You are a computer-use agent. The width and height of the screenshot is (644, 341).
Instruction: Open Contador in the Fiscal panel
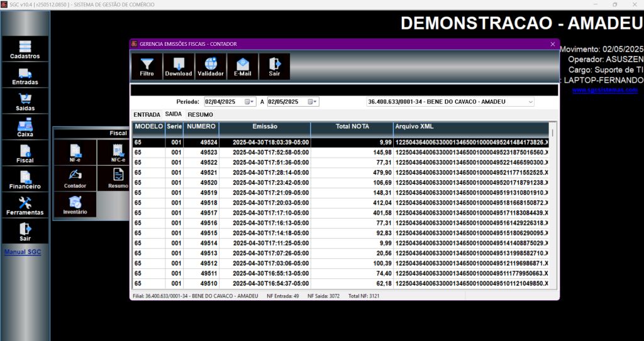75,178
